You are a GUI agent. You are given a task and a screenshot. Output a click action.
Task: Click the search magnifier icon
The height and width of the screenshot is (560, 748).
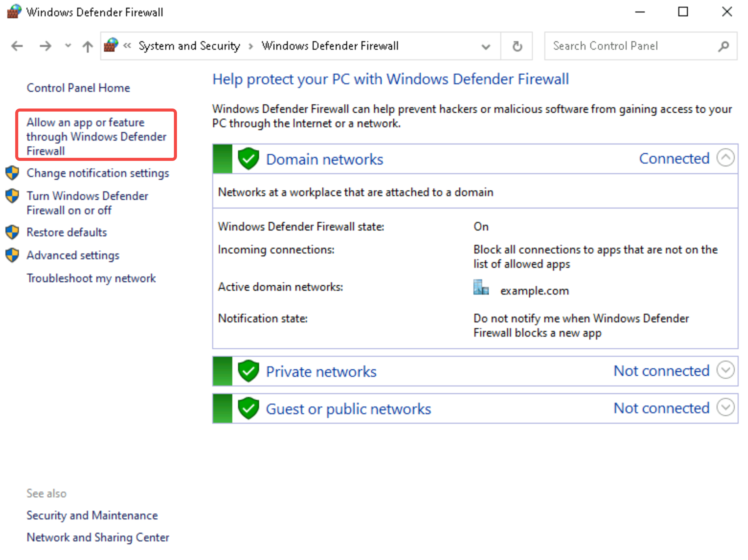pyautogui.click(x=724, y=46)
